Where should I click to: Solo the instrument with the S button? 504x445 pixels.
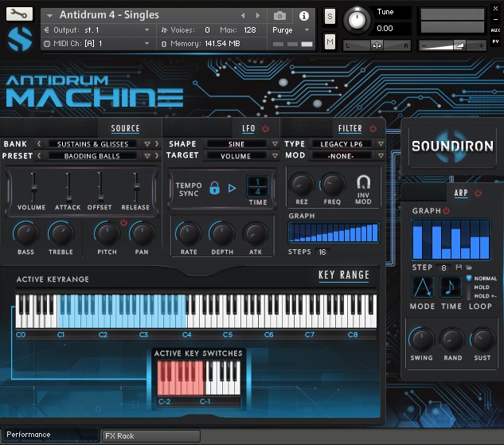pyautogui.click(x=330, y=17)
